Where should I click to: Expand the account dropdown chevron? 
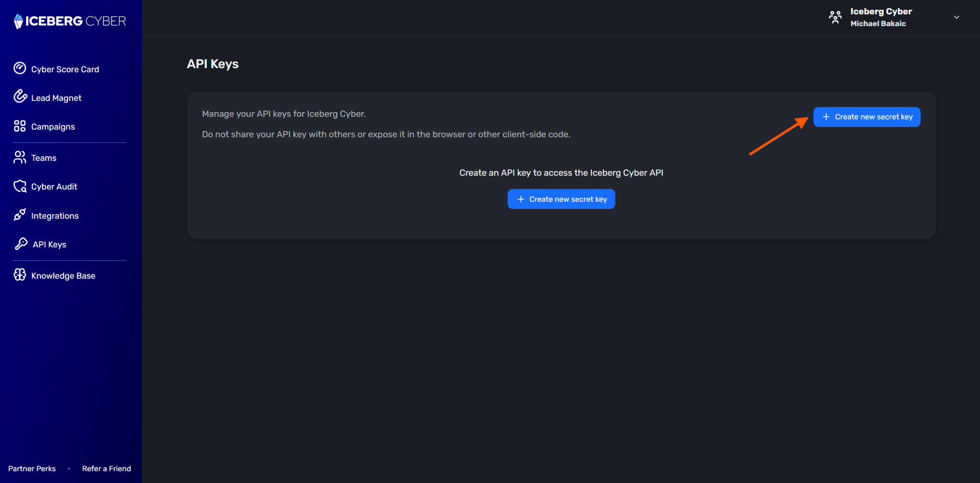(956, 17)
